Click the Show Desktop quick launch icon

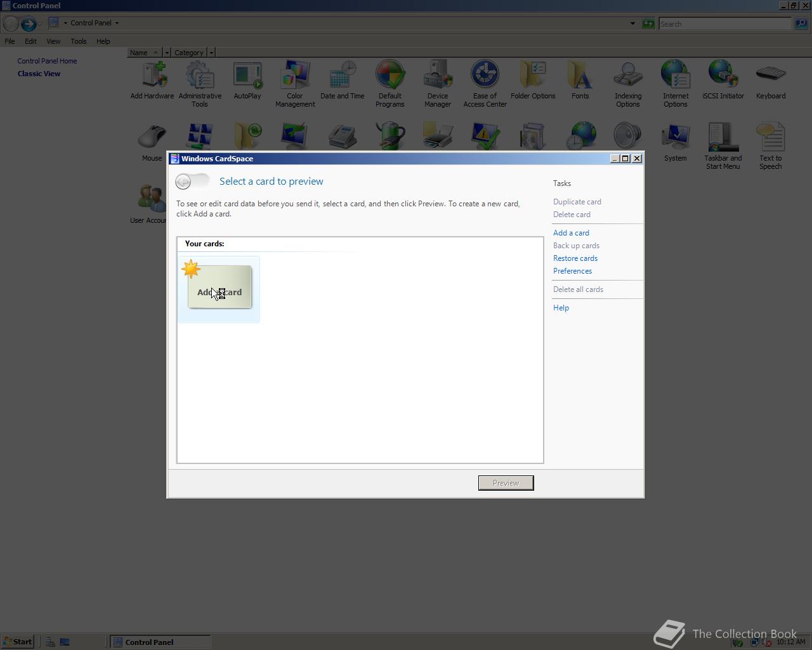tap(65, 642)
